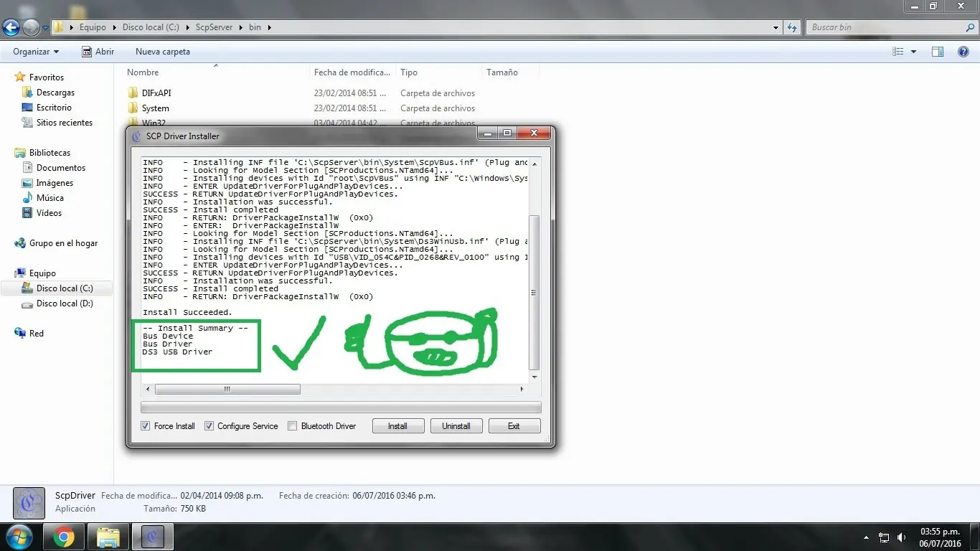Select bin in the address breadcrumb
This screenshot has height=551, width=980.
(x=255, y=27)
